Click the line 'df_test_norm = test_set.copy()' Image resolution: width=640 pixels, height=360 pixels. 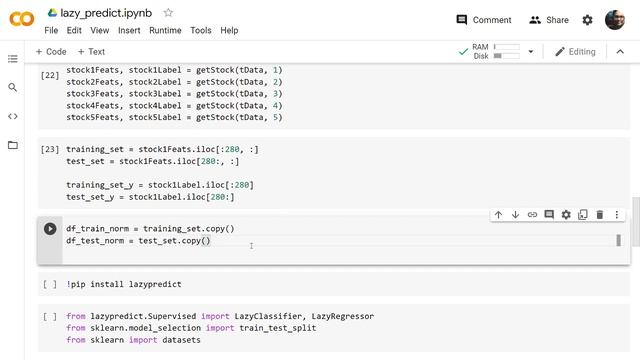pos(138,241)
